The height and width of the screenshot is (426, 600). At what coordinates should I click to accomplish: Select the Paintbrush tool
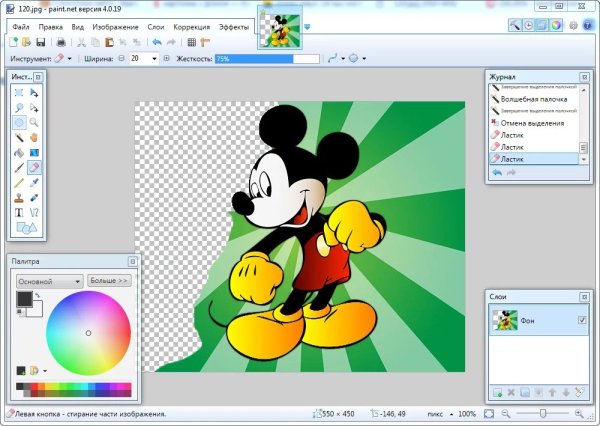[19, 167]
